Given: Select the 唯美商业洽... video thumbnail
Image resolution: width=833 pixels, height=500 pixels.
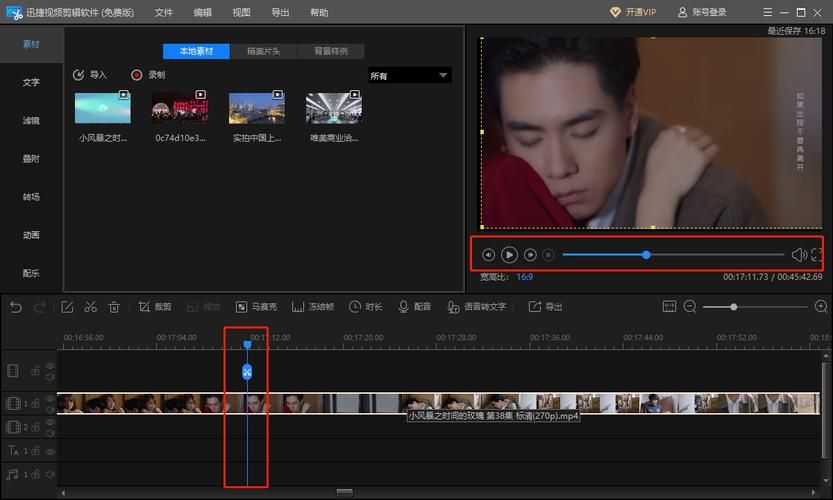Looking at the screenshot, I should click(x=334, y=108).
